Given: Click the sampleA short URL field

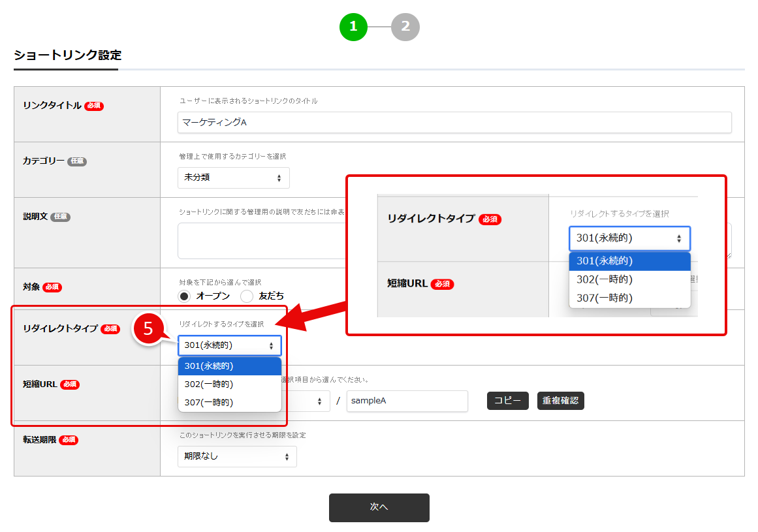Looking at the screenshot, I should click(x=407, y=401).
